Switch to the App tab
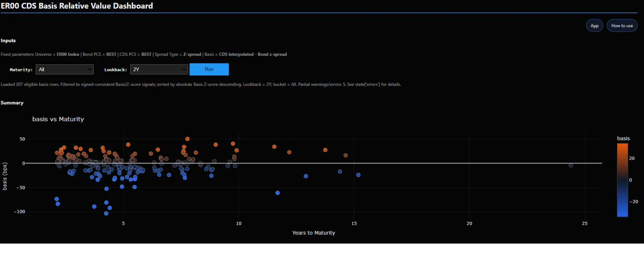 pyautogui.click(x=594, y=25)
